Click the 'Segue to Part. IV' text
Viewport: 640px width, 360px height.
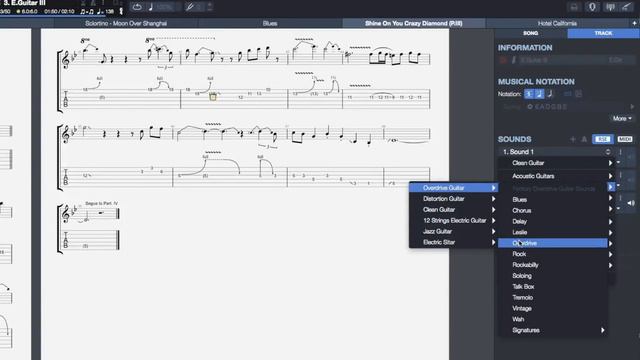pyautogui.click(x=102, y=203)
